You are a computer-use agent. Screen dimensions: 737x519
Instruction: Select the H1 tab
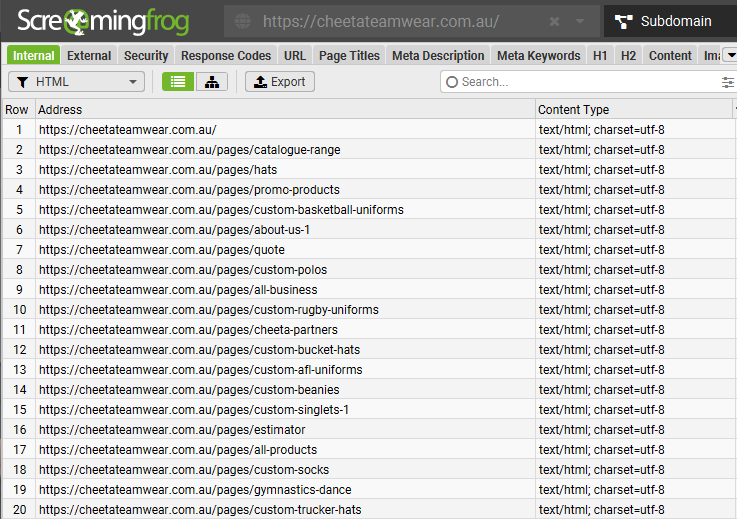pyautogui.click(x=600, y=55)
